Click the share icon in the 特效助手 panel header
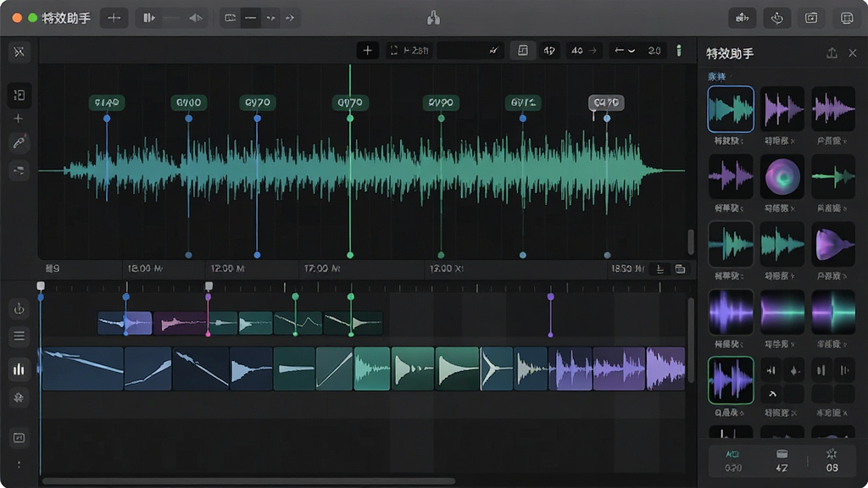This screenshot has width=868, height=488. coord(832,53)
